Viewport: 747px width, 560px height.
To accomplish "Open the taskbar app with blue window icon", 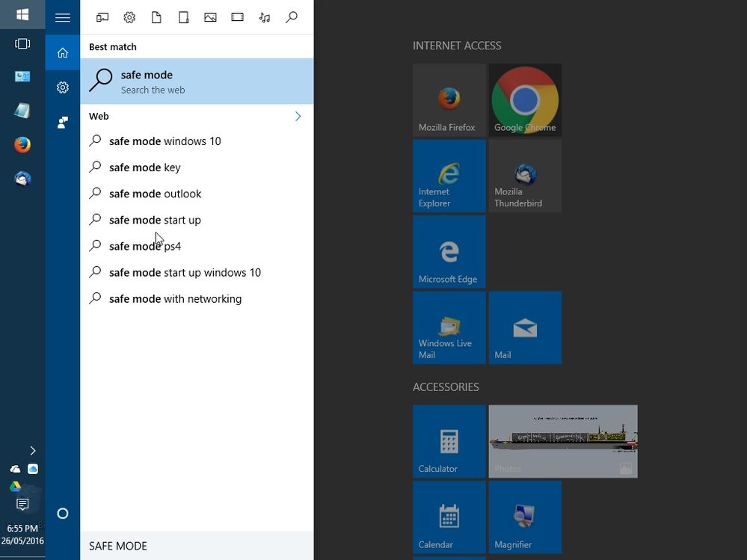I will (x=22, y=76).
